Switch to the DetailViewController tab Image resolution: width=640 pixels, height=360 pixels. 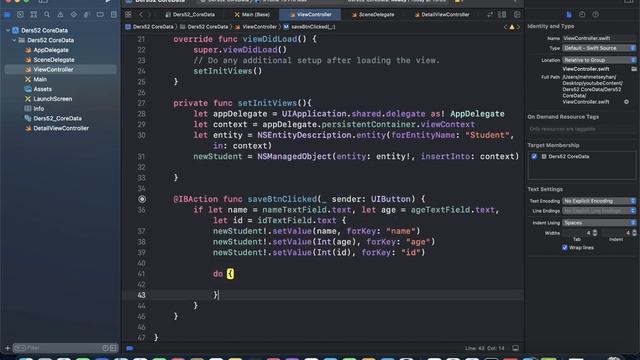(442, 15)
